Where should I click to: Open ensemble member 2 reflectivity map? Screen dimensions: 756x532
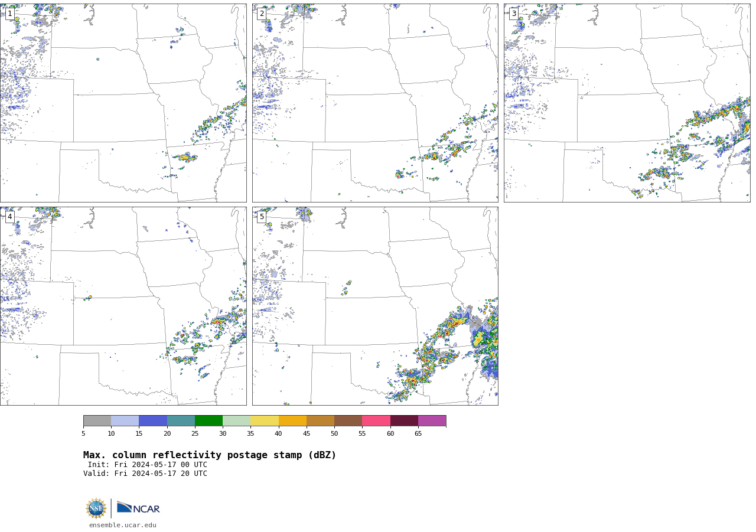375,103
